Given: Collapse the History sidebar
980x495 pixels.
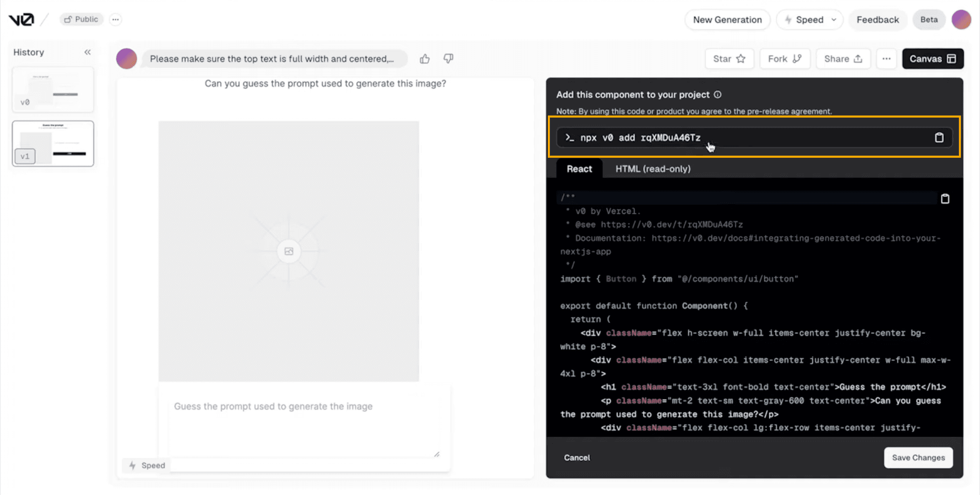Looking at the screenshot, I should tap(88, 52).
